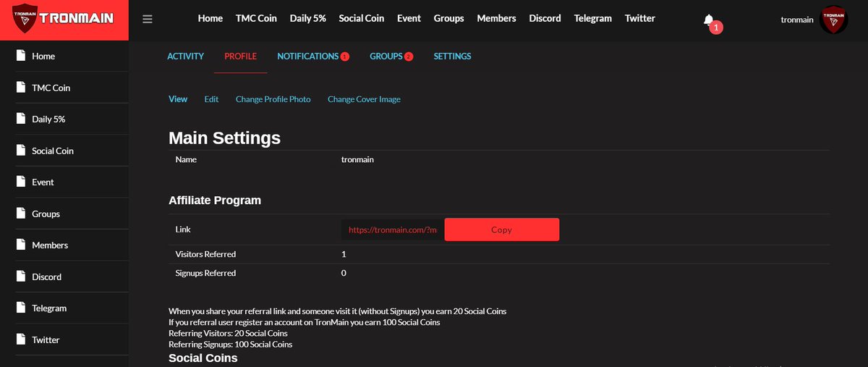Click 'Referring Signups: 100 Social Coins' text
Viewport: 868px width, 367px height.
click(231, 345)
